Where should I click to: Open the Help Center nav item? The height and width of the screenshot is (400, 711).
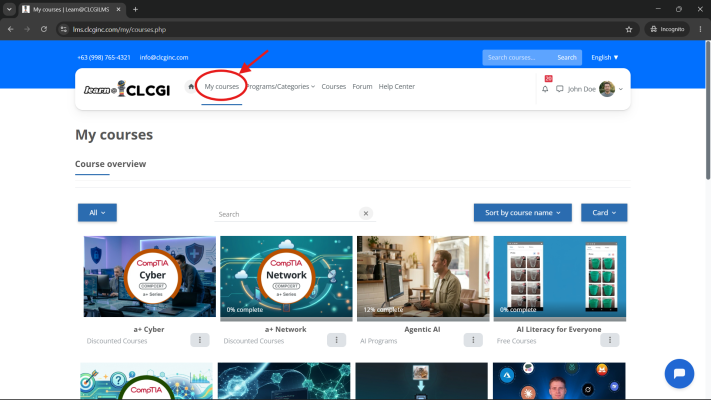pos(396,86)
